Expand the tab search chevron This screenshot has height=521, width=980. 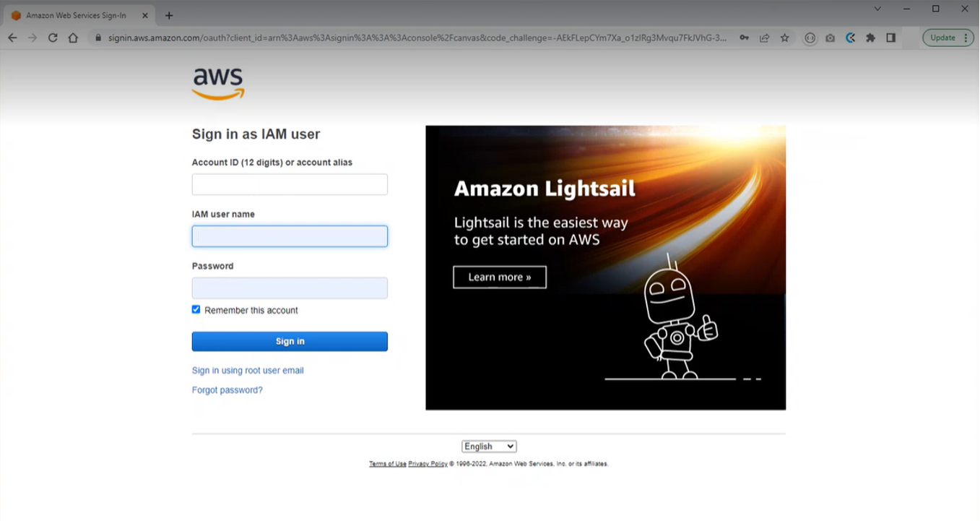(877, 9)
